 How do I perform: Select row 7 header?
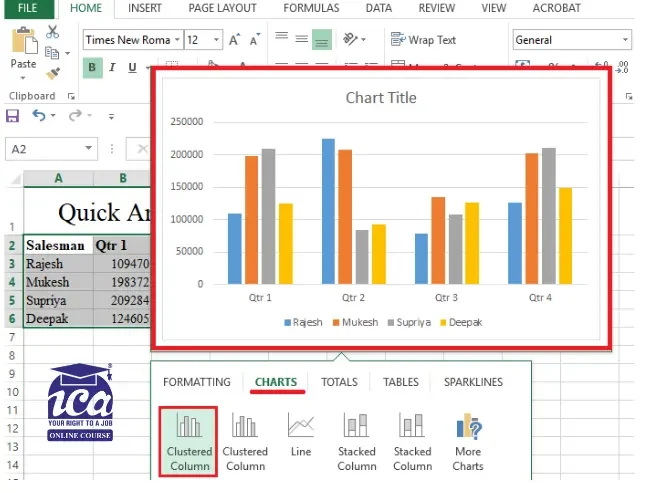pyautogui.click(x=12, y=337)
